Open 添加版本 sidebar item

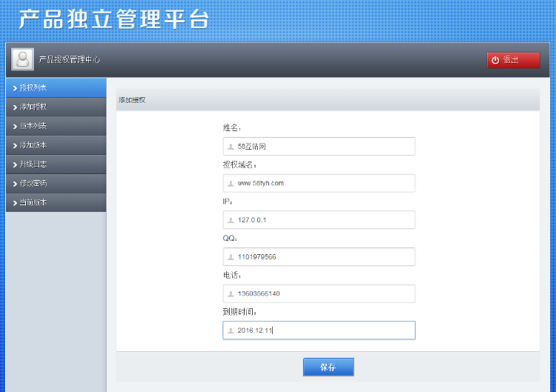[x=56, y=145]
